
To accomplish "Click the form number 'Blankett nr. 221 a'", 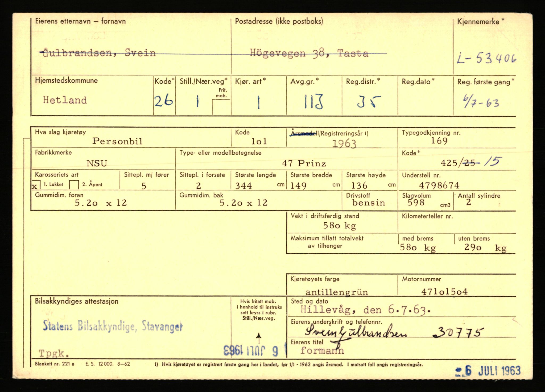I will (55, 364).
